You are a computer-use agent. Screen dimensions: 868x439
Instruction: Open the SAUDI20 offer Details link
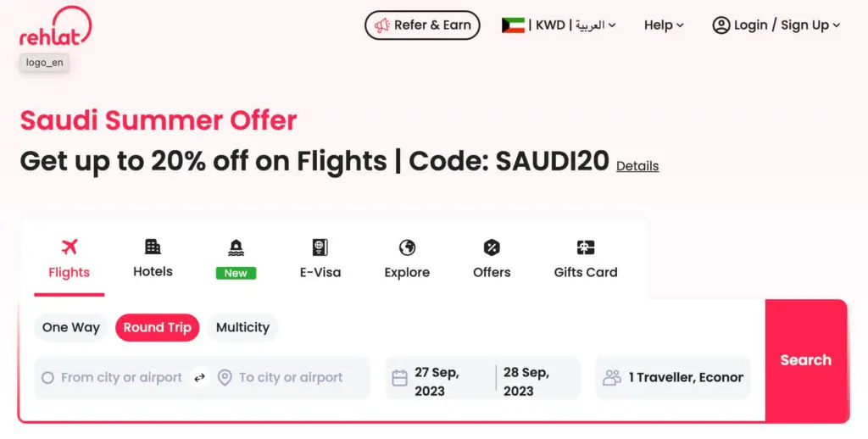click(637, 166)
